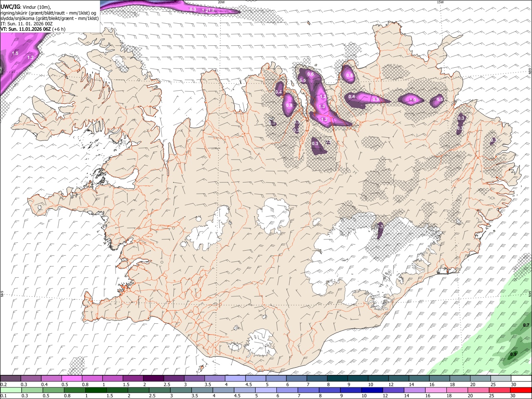Click the 15W longitude label

click(x=440, y=2)
